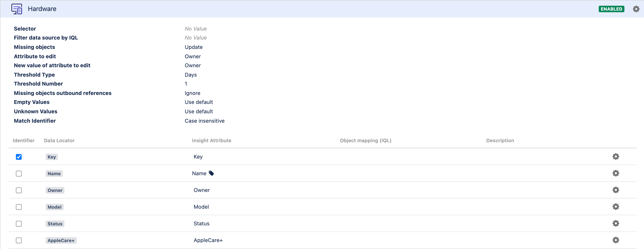Check the AppleCare+ identifier checkbox
Screen dimensions: 644x249
(19, 240)
